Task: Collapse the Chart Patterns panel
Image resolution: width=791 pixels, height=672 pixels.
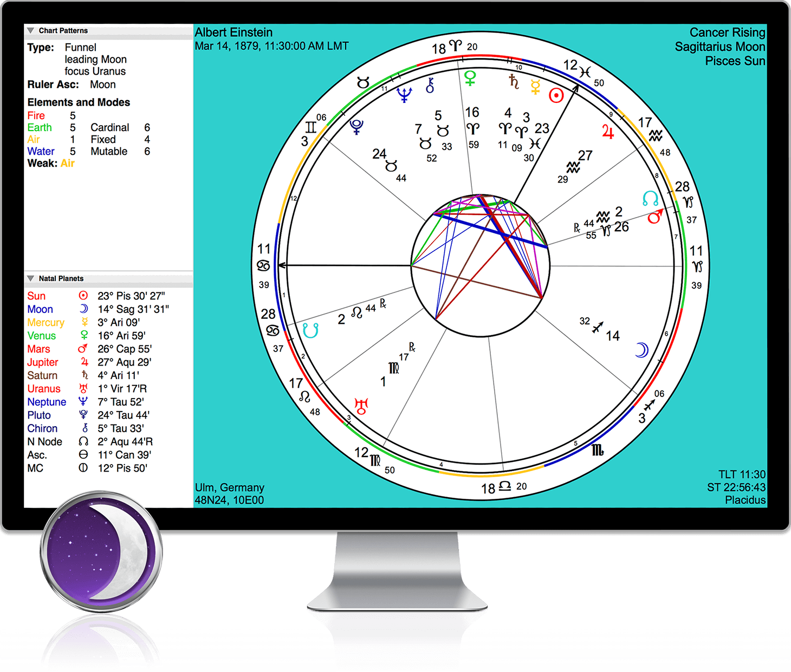Action: (x=31, y=31)
